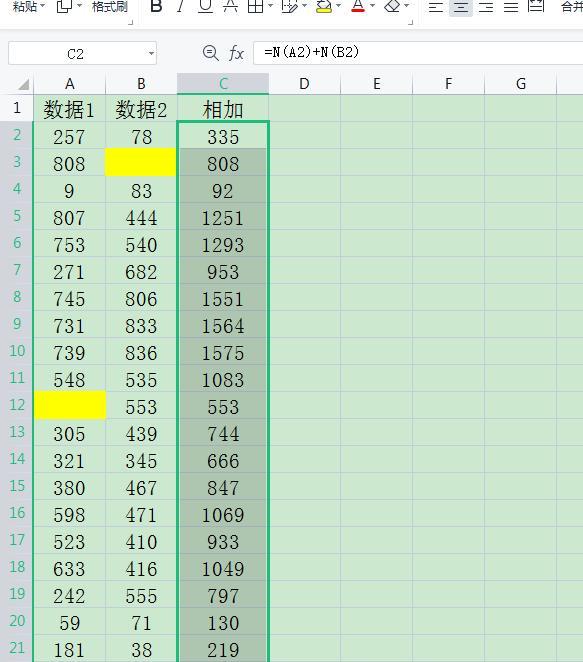Click the Name Box showing C2
Screen dimensions: 583x662
[76, 54]
